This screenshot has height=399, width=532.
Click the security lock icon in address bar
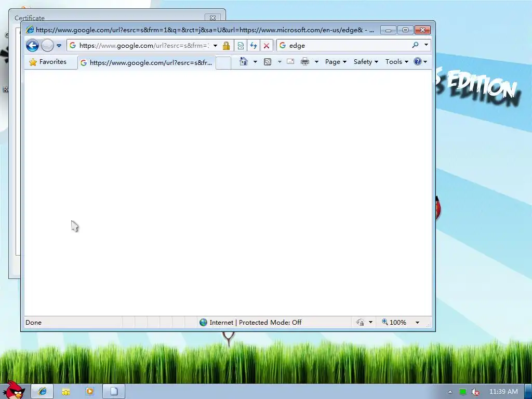pos(227,46)
